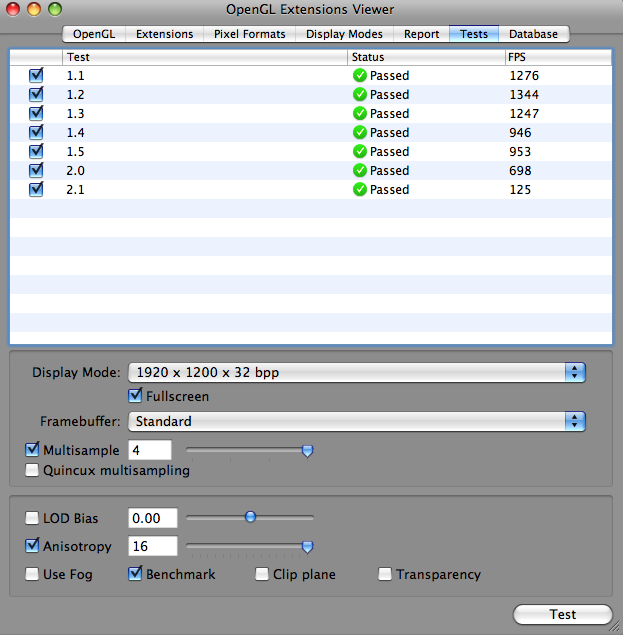Select the test row labeled 2.0

click(x=311, y=170)
